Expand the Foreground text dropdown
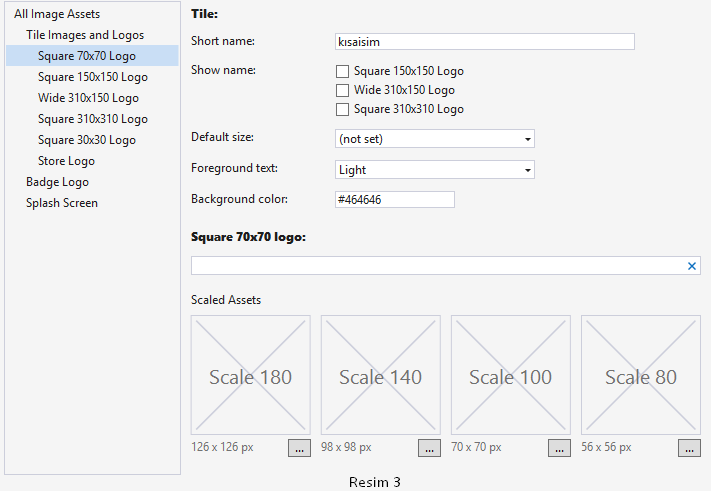The image size is (711, 491). 435,170
